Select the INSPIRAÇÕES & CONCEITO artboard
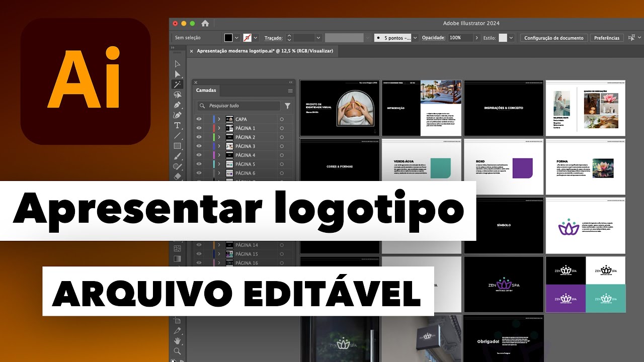Viewport: 644px width, 362px height. 504,108
